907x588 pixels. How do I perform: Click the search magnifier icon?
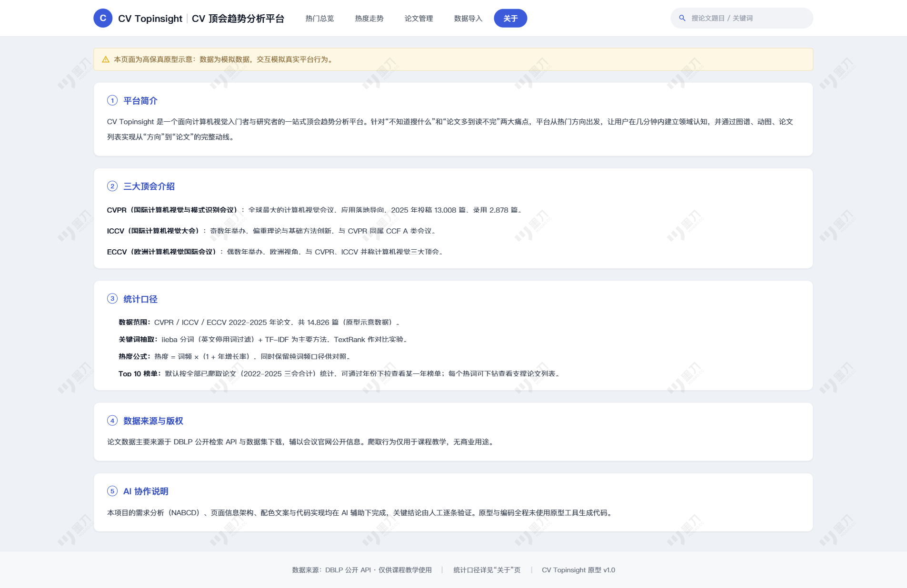coord(682,18)
